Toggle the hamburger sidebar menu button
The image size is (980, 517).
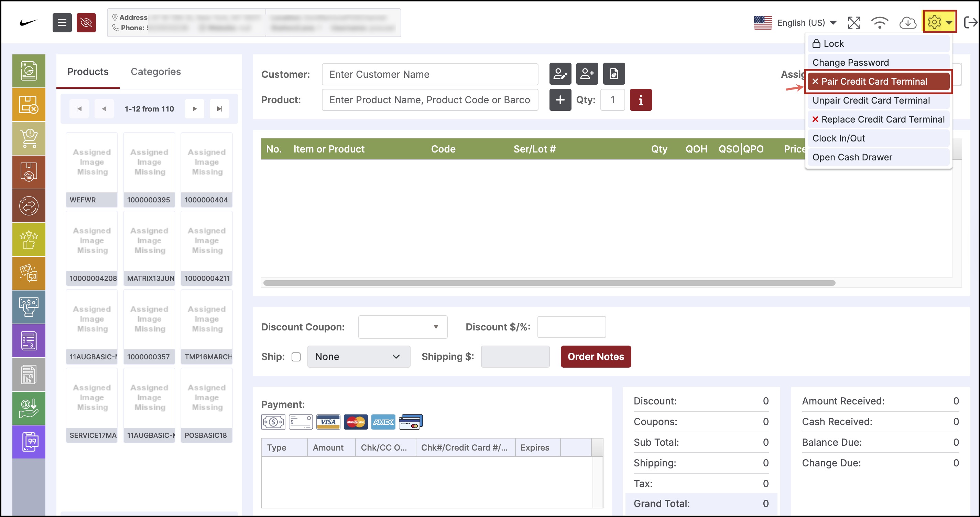click(x=62, y=23)
